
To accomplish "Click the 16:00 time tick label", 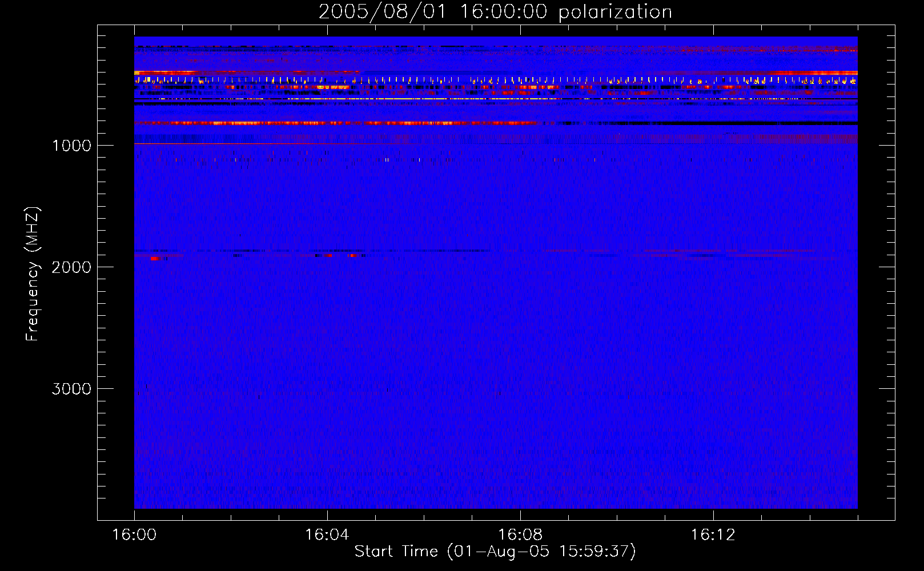I will [x=134, y=535].
